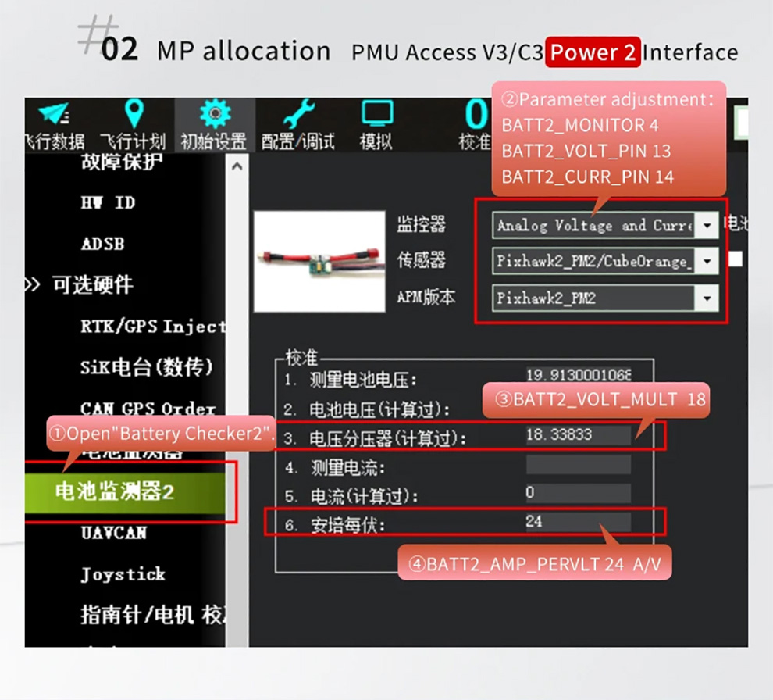Image resolution: width=773 pixels, height=700 pixels.
Task: Click the RTK/GPS Inject sidebar item
Action: click(152, 327)
